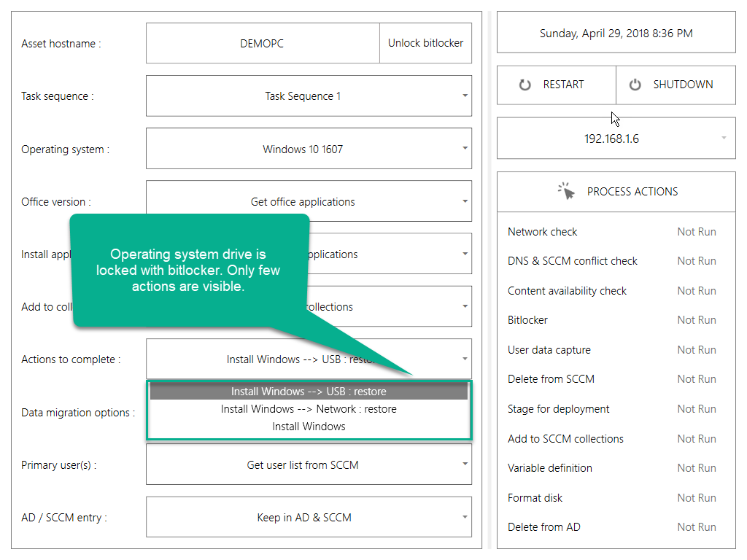747x560 pixels.
Task: Click the SHUTDOWN button label
Action: 683,85
